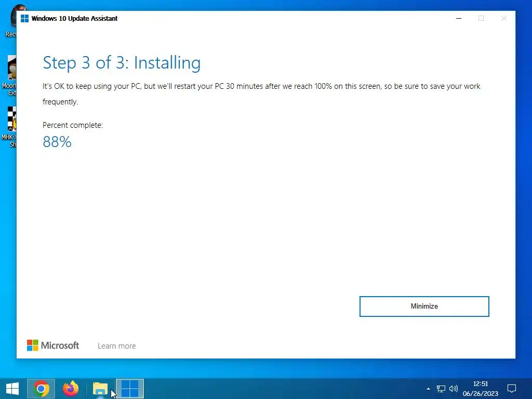The image size is (532, 399).
Task: Open the Learn more link
Action: point(117,345)
